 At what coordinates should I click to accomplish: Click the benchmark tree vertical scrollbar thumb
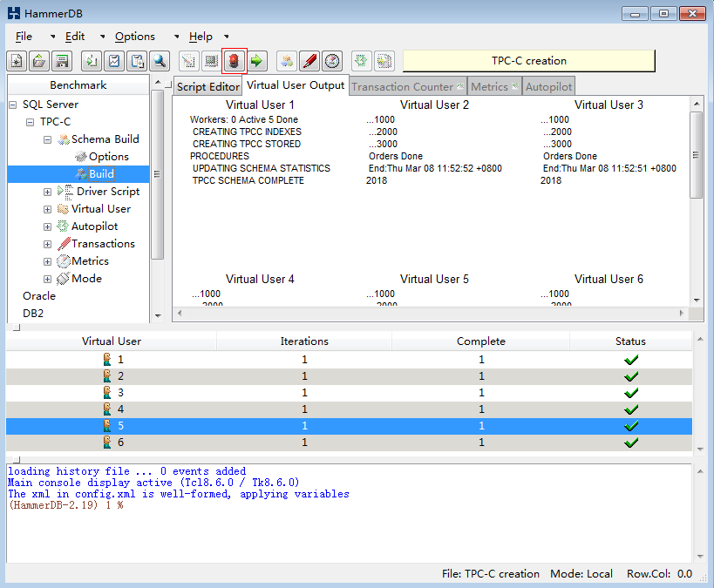pos(157,174)
